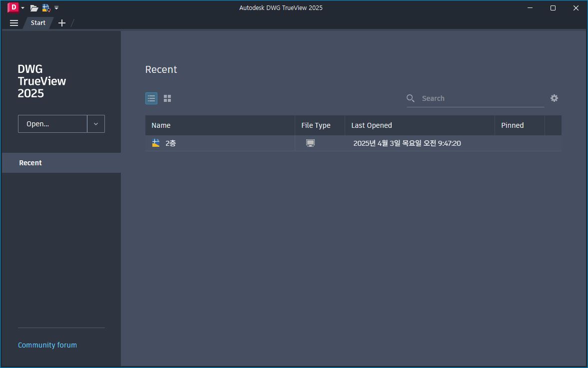Maximize the DWG TrueView window
Screen dimensions: 588x368
point(553,8)
